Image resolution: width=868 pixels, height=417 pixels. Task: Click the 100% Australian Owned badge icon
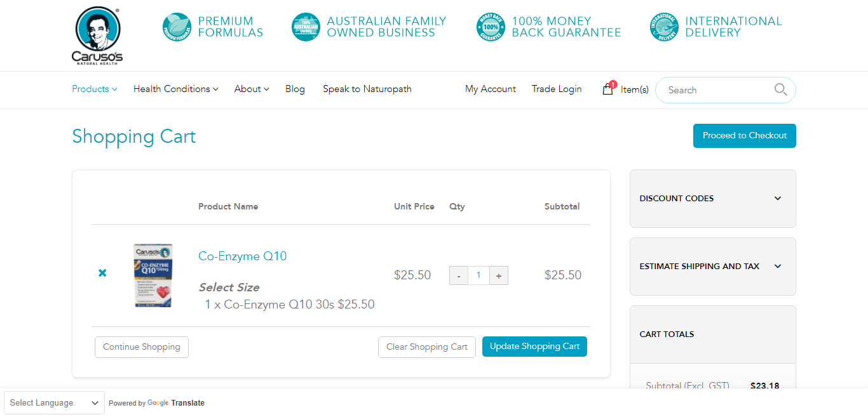click(x=306, y=27)
